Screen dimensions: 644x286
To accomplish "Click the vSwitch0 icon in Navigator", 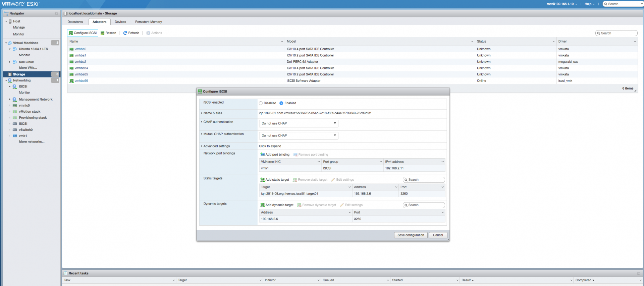I will [15, 130].
